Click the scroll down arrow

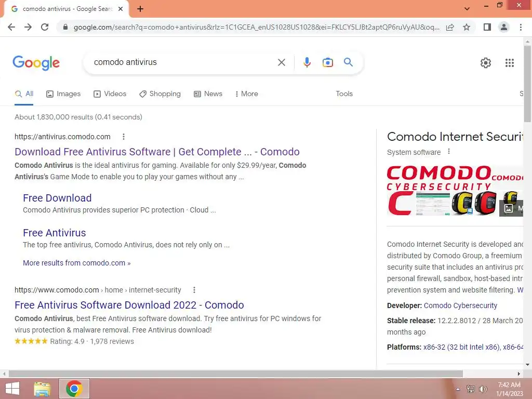point(527,365)
